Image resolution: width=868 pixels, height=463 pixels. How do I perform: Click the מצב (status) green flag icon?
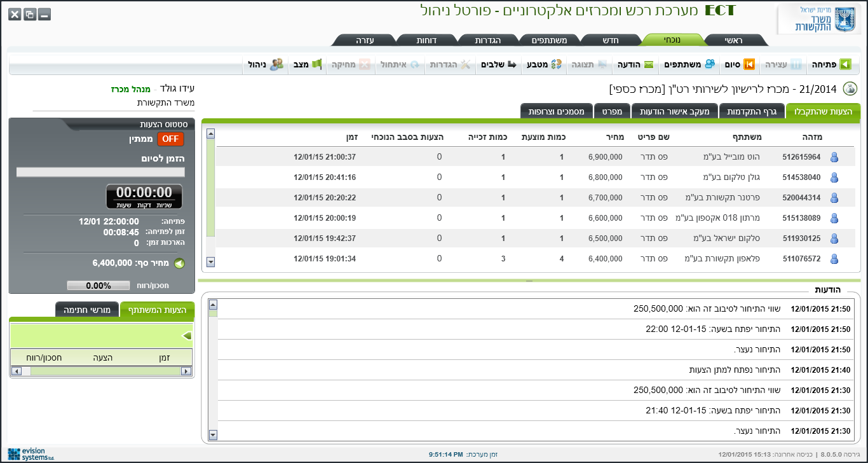tap(316, 64)
